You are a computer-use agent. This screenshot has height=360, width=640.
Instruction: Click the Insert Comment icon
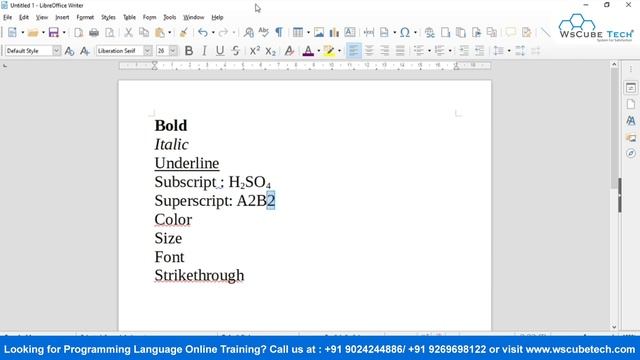[510, 33]
